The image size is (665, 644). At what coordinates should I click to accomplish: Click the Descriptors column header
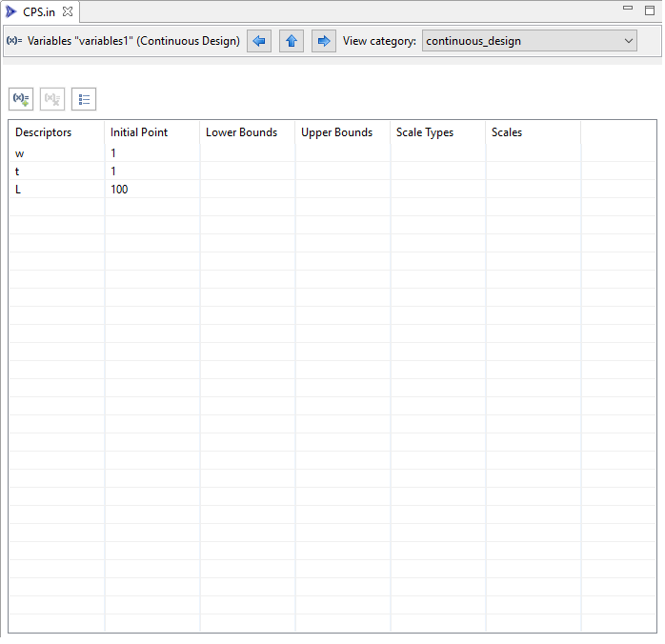[57, 132]
